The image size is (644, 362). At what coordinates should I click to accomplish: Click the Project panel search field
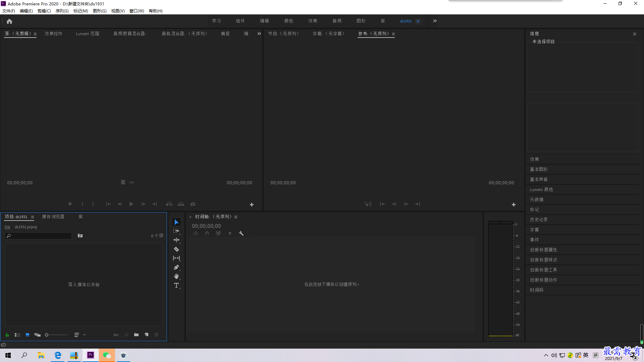pyautogui.click(x=38, y=236)
